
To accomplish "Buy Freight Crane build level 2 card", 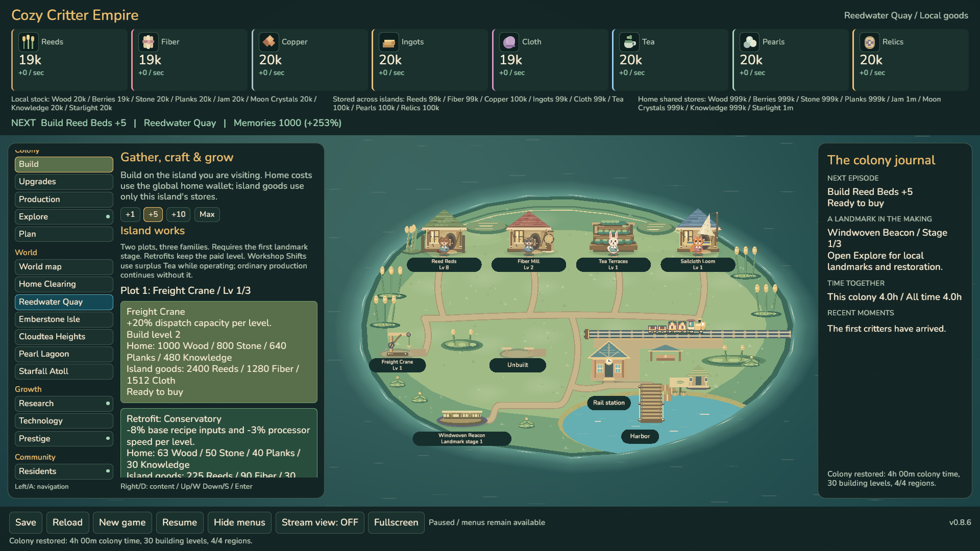I will (x=219, y=352).
